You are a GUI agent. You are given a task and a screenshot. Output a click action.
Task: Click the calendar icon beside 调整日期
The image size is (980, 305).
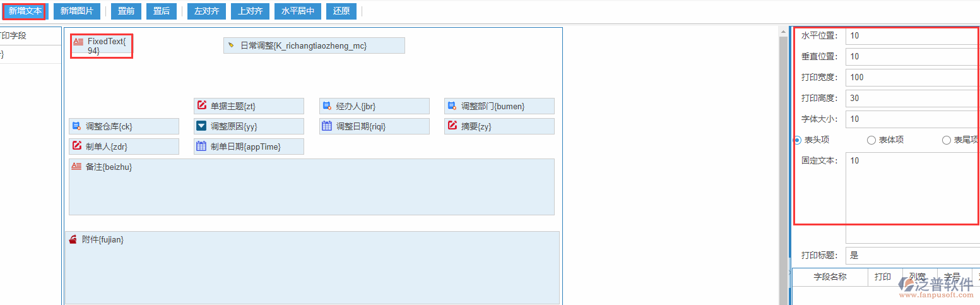coord(327,126)
